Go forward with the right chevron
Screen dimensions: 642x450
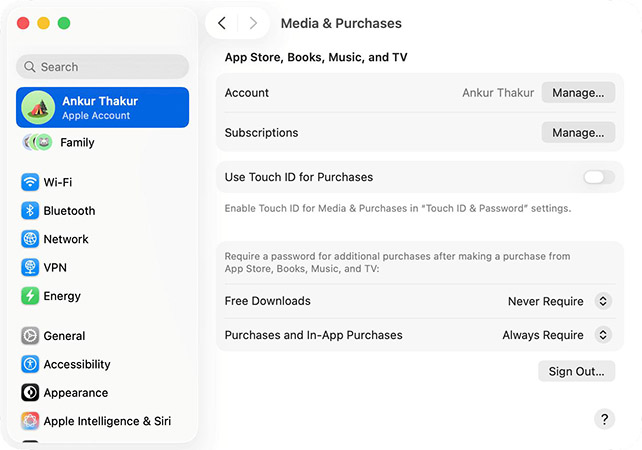pyautogui.click(x=253, y=23)
